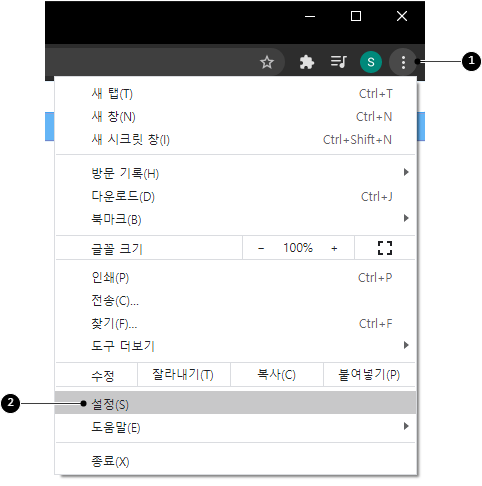Image resolution: width=482 pixels, height=486 pixels.
Task: Decrease zoom with the minus button
Action: 261,248
